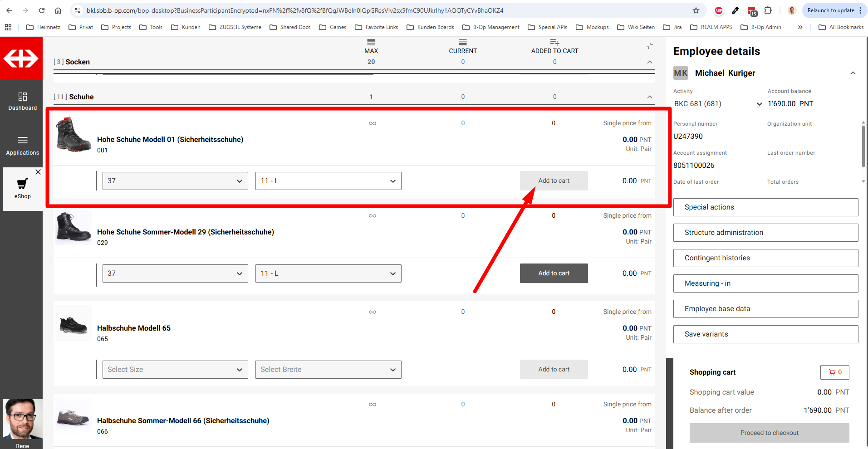Screen dimensions: 868x449
Task: Collapse Michael Kuriger employee details
Action: 853,73
